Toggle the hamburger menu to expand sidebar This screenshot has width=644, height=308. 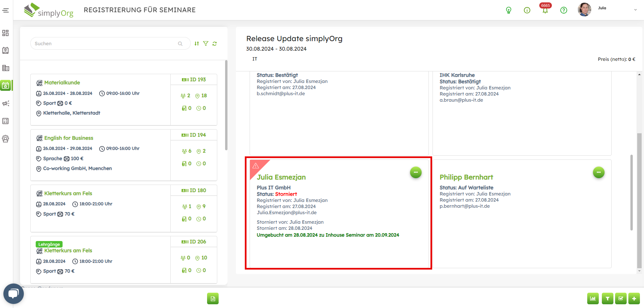click(6, 10)
